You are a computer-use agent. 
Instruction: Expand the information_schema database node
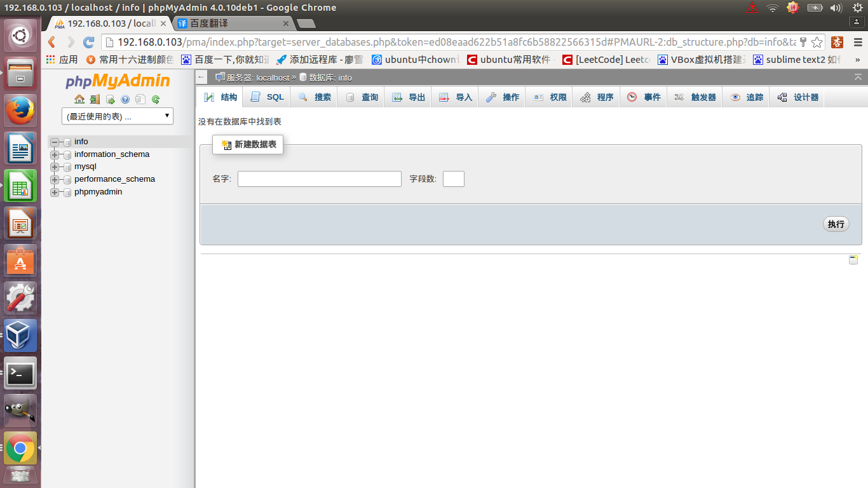(55, 154)
